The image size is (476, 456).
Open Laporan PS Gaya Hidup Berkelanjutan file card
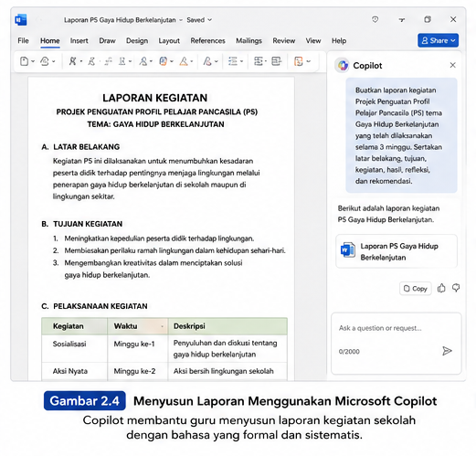click(x=397, y=251)
